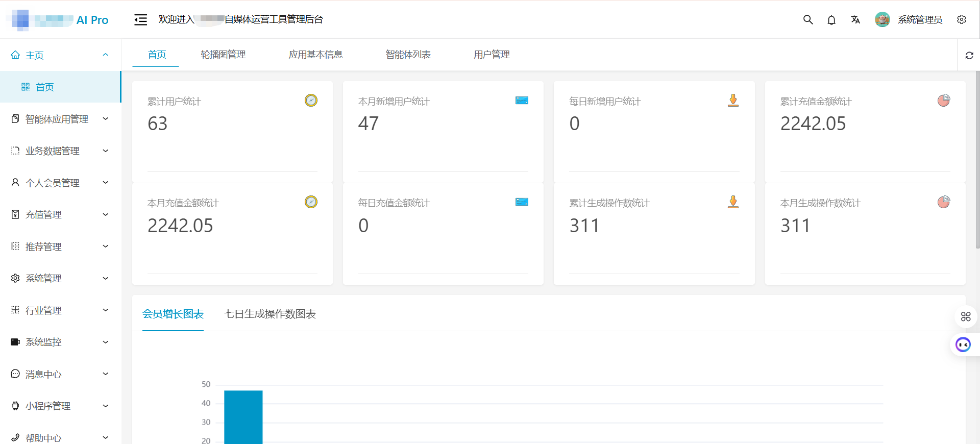Open the system administrator avatar

click(x=883, y=19)
